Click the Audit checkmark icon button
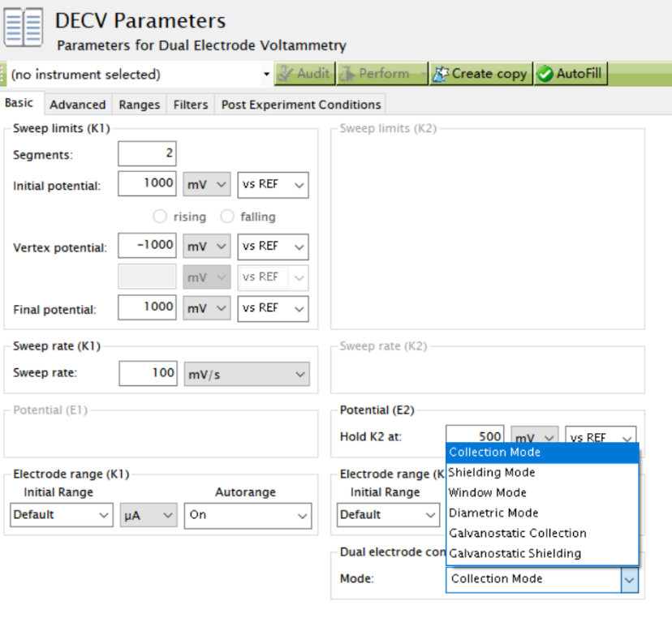Viewport: 672px width, 618px height. 285,74
